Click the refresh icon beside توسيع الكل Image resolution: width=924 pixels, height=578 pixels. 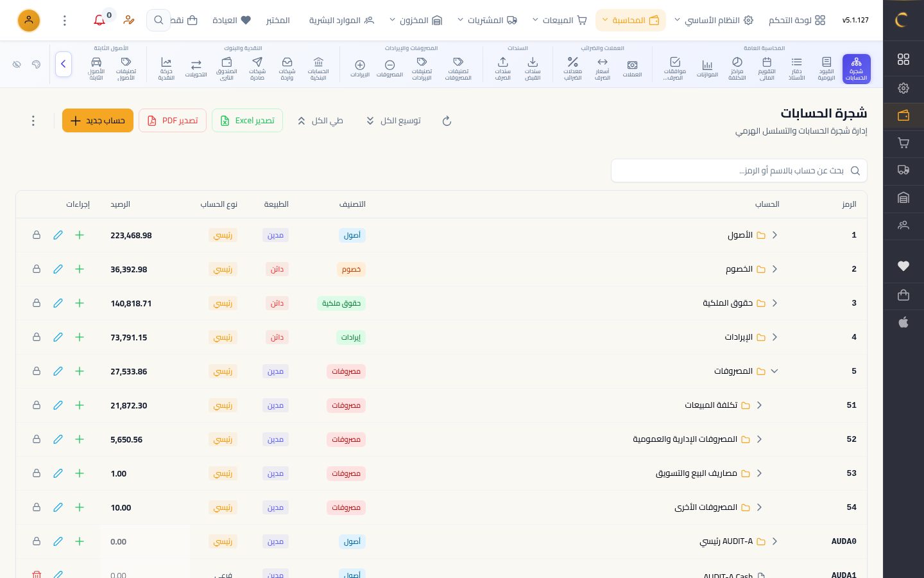(x=447, y=121)
